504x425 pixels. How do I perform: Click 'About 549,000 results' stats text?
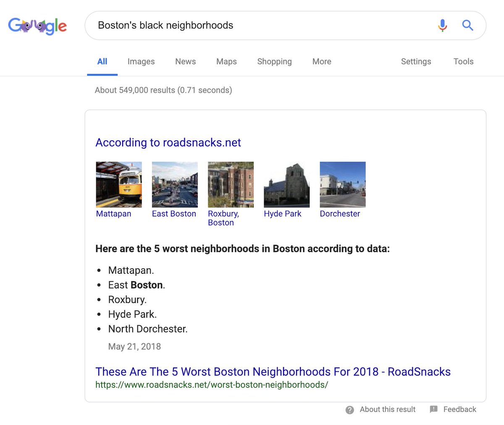tap(163, 90)
